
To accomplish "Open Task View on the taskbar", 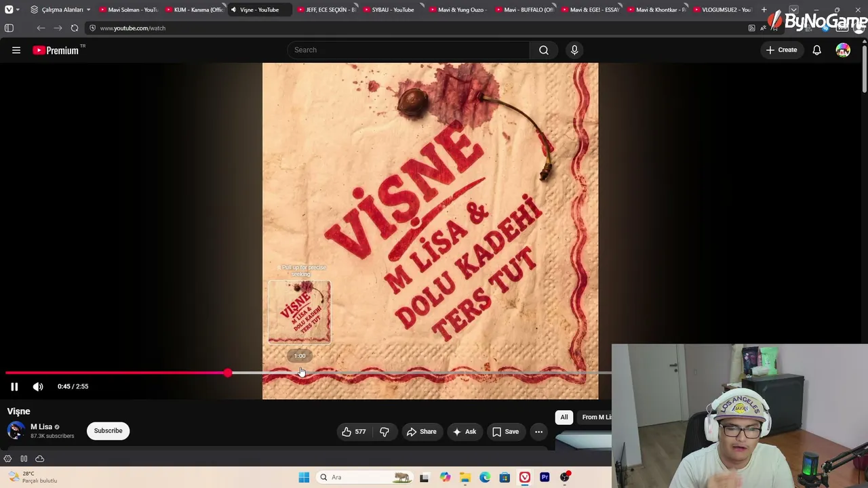I will [x=424, y=477].
